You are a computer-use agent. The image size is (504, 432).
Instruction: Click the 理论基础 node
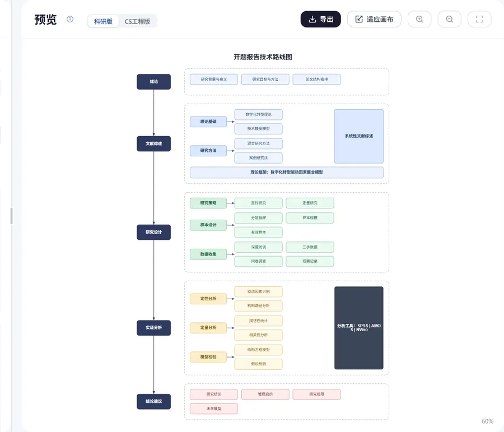(208, 121)
